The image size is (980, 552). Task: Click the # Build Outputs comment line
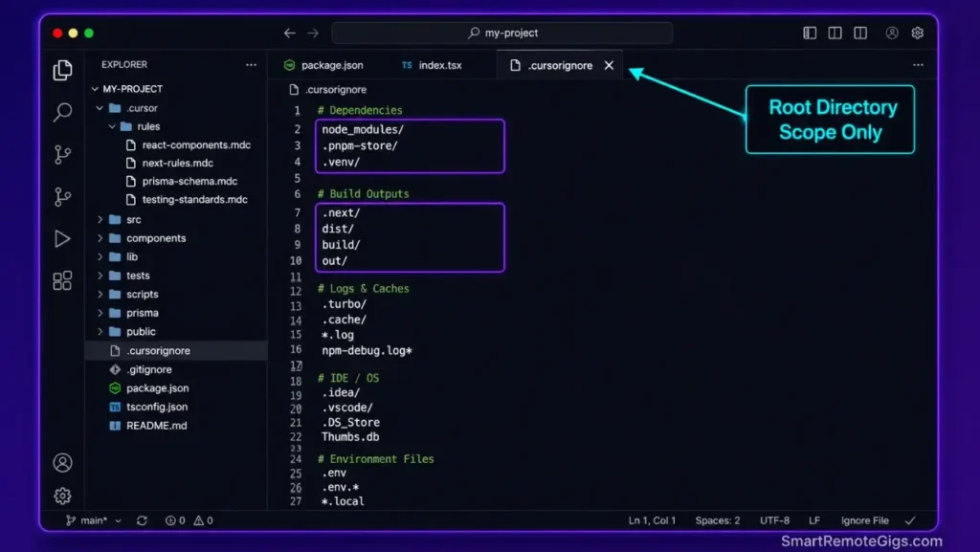(363, 194)
